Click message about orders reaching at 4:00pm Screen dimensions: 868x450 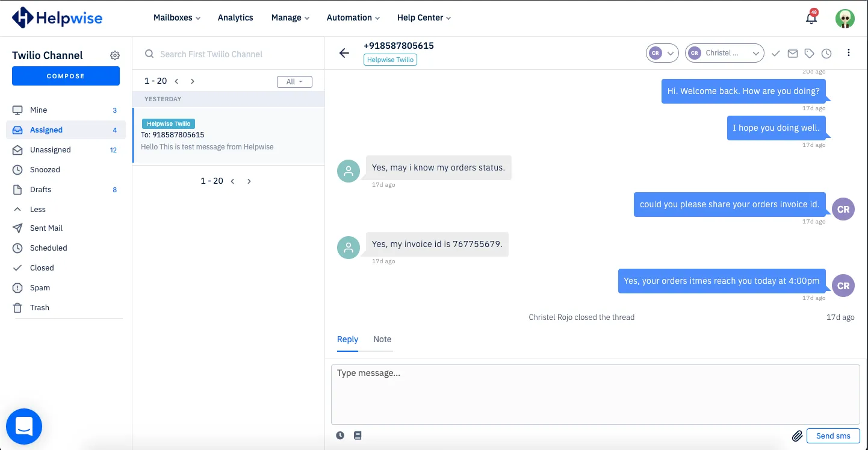[x=722, y=281]
